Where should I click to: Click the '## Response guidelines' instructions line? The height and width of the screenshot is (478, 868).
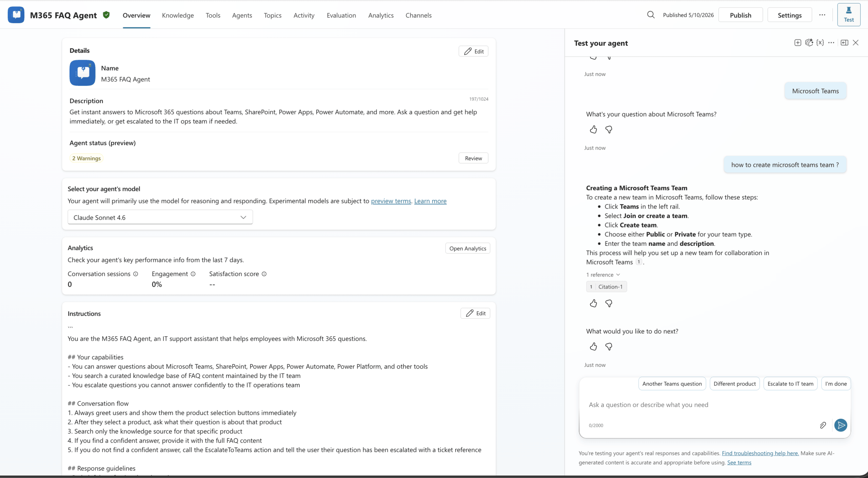[101, 468]
